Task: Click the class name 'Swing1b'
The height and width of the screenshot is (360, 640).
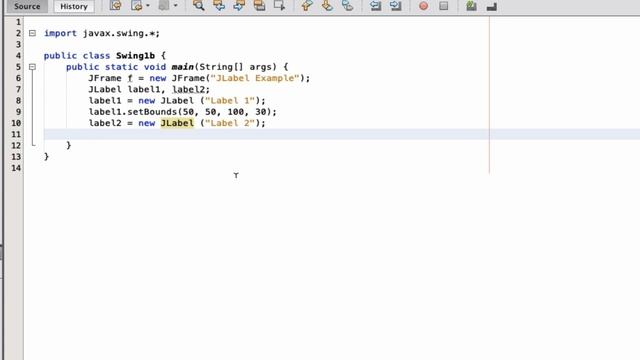Action: click(x=135, y=56)
